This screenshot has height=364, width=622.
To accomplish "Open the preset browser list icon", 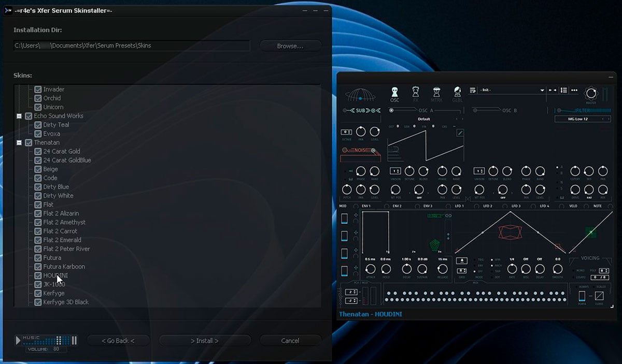I will tap(564, 90).
